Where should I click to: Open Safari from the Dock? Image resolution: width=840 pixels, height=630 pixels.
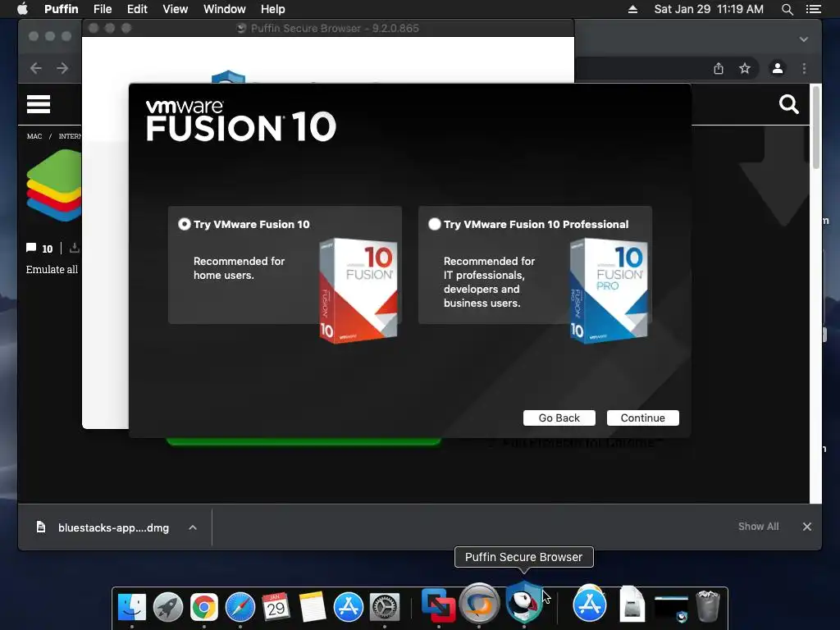click(x=240, y=607)
